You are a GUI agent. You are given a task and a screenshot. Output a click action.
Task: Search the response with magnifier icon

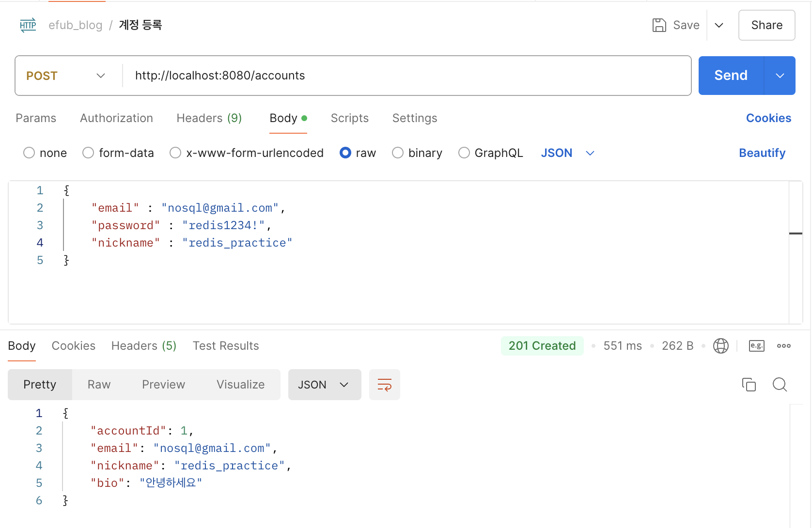(780, 385)
